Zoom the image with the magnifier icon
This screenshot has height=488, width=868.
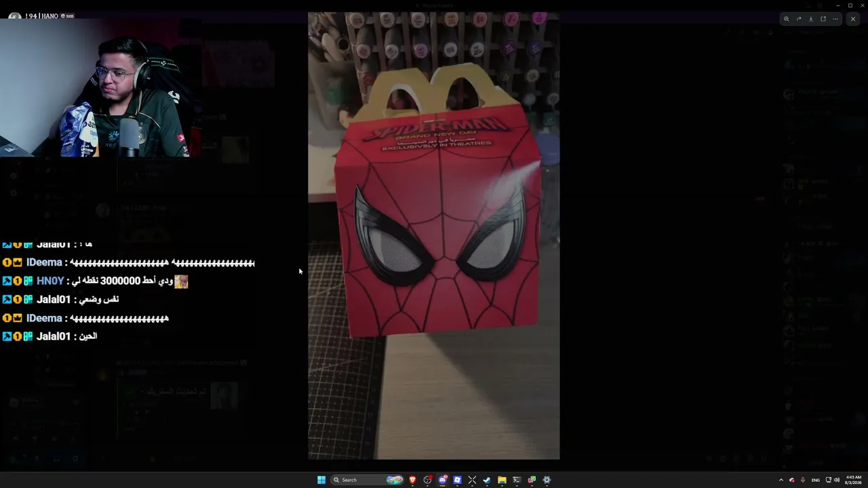coord(786,19)
